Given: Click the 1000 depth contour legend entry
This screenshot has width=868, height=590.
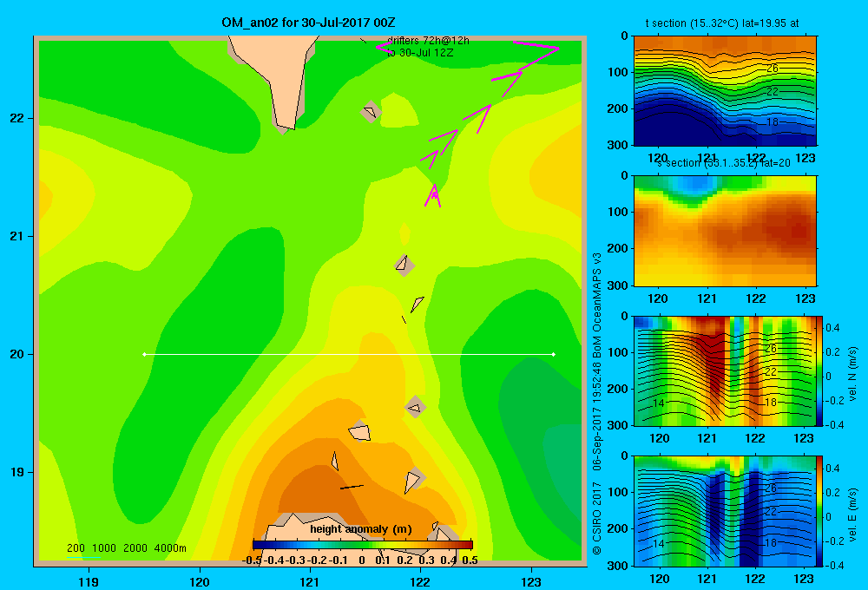Looking at the screenshot, I should 104,548.
